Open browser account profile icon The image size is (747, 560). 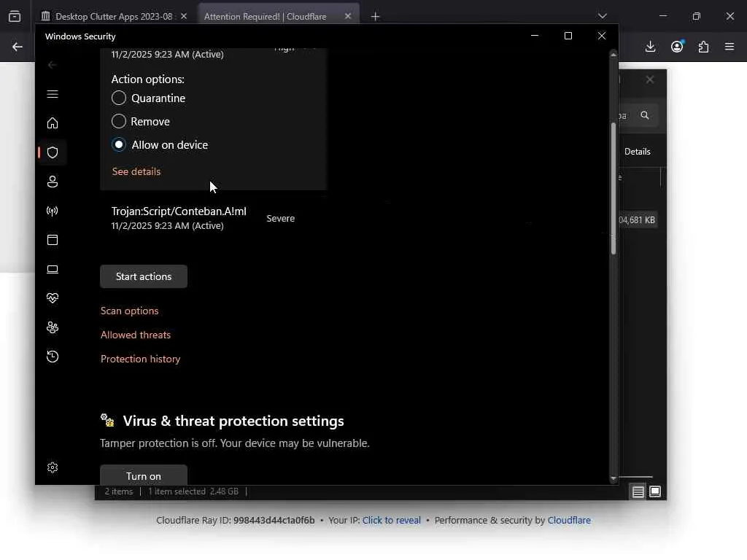click(677, 46)
